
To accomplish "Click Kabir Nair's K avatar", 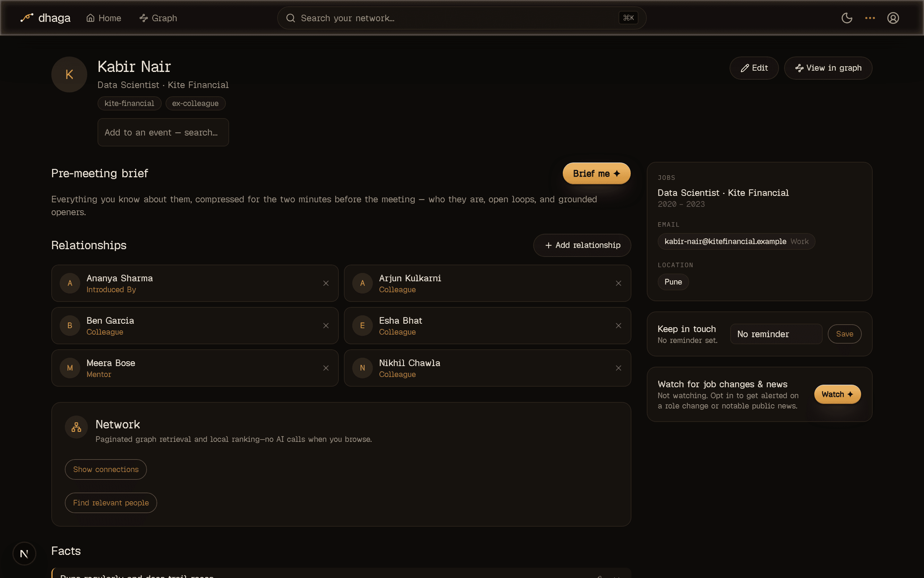I will click(69, 74).
